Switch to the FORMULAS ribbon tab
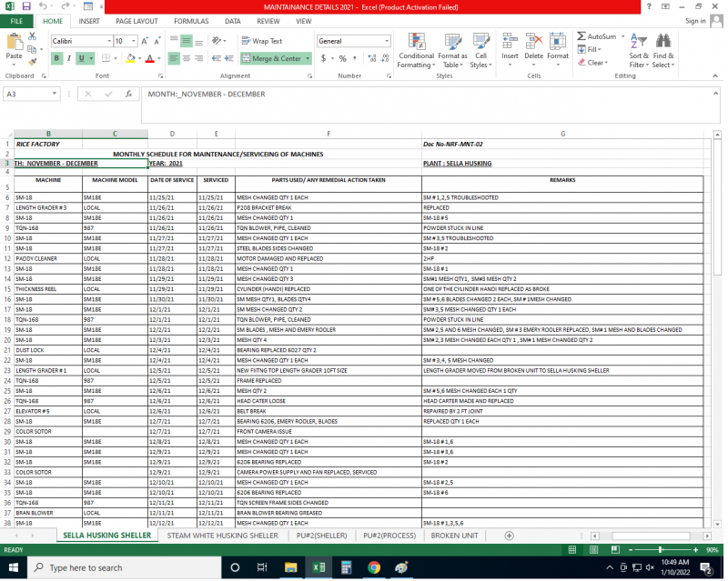The image size is (728, 581). click(191, 21)
